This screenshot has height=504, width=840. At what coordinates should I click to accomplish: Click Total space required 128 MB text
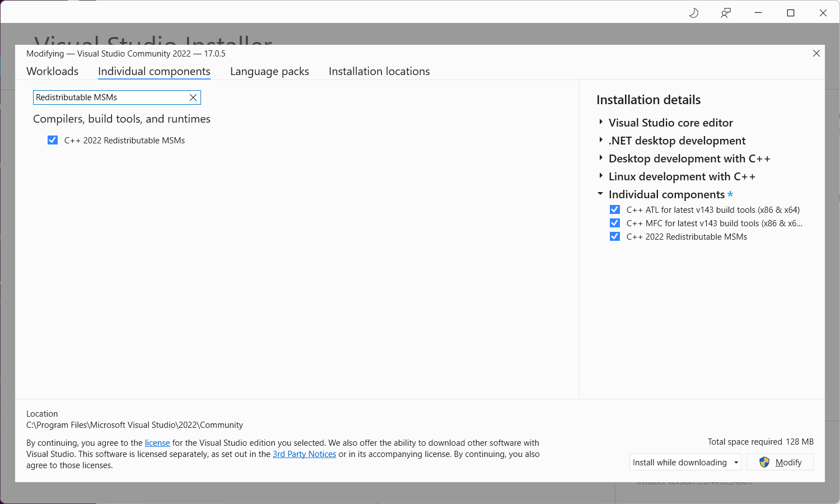tap(760, 442)
